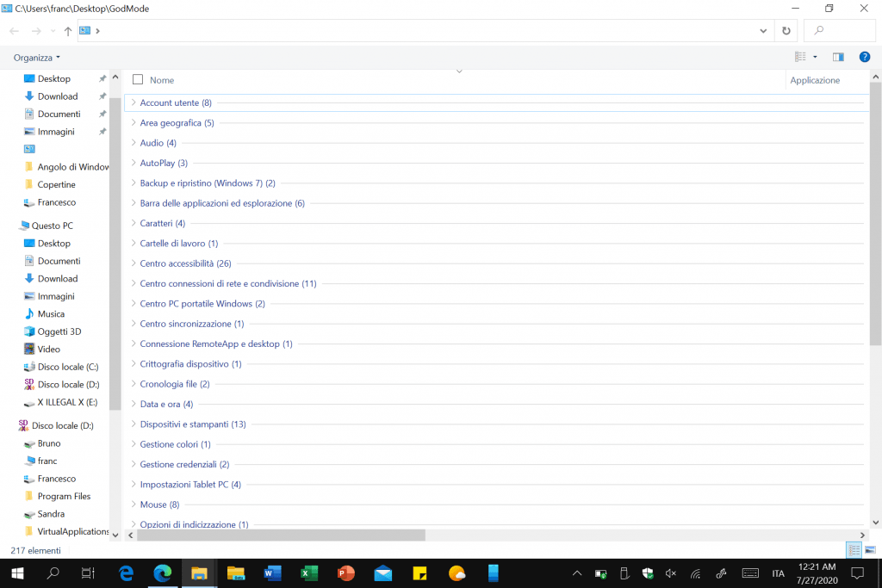The width and height of the screenshot is (882, 588).
Task: Launch Excel from the taskbar
Action: (309, 573)
